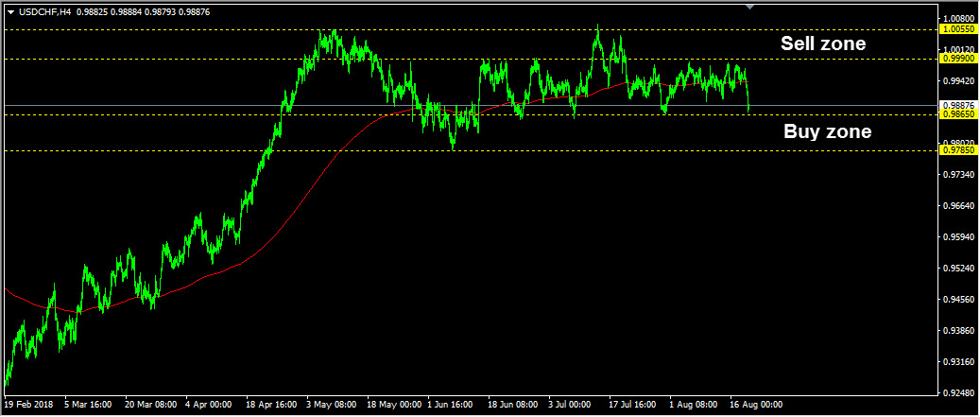Click the 0.95940 price scale value

959,236
